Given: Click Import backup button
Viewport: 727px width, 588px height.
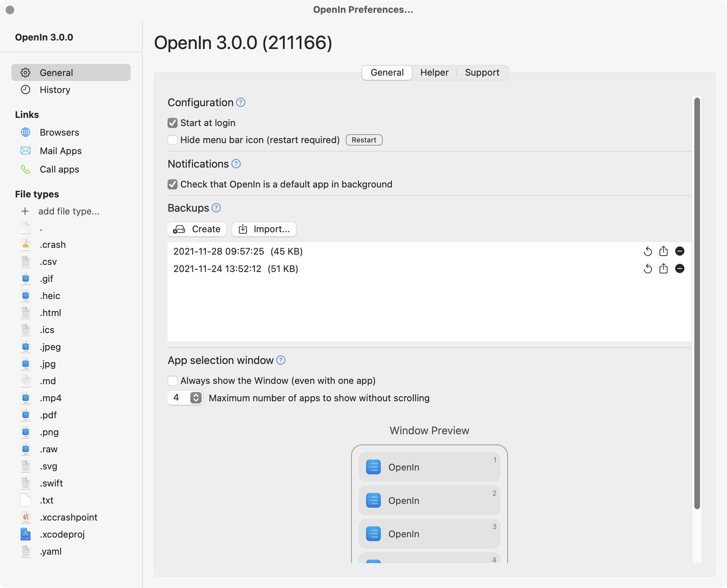Looking at the screenshot, I should point(264,229).
